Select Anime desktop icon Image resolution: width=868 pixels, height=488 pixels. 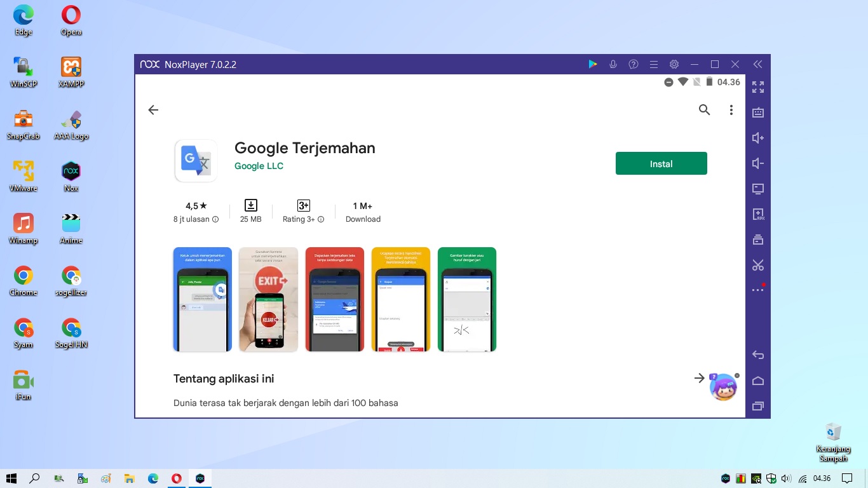tap(71, 228)
